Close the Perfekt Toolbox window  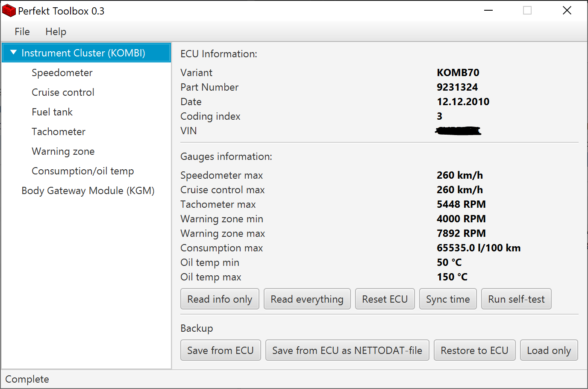pyautogui.click(x=567, y=10)
